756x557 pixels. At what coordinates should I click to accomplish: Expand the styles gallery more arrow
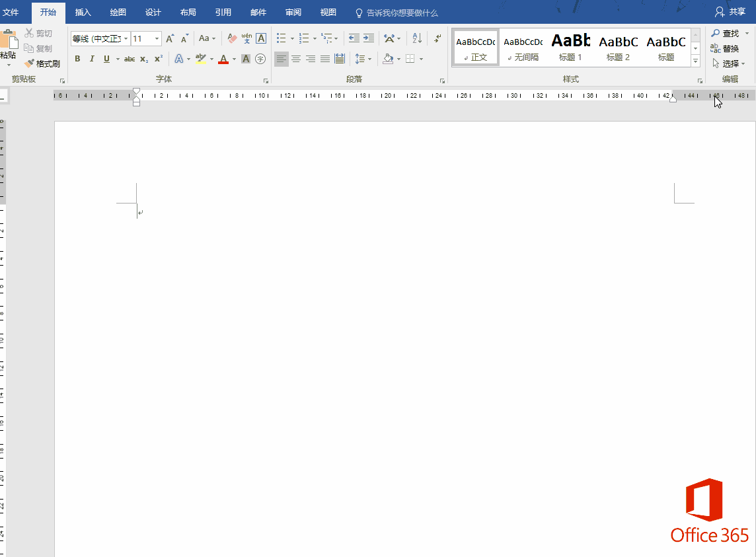[695, 61]
